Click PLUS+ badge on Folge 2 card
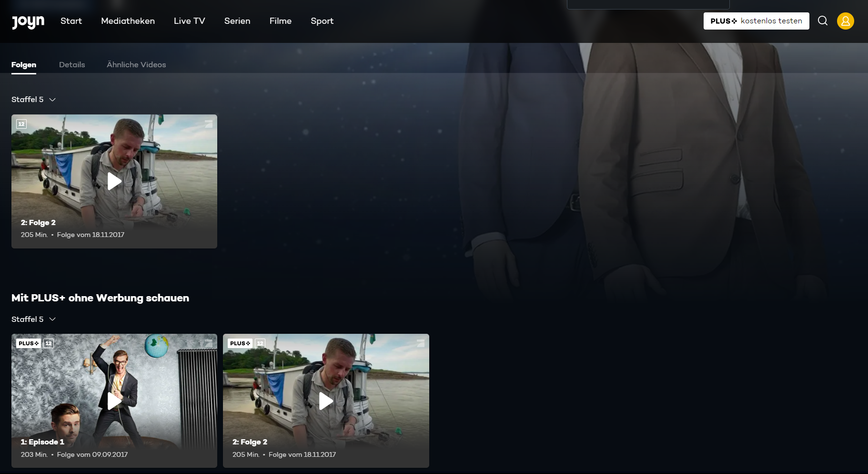This screenshot has height=474, width=868. (x=240, y=343)
